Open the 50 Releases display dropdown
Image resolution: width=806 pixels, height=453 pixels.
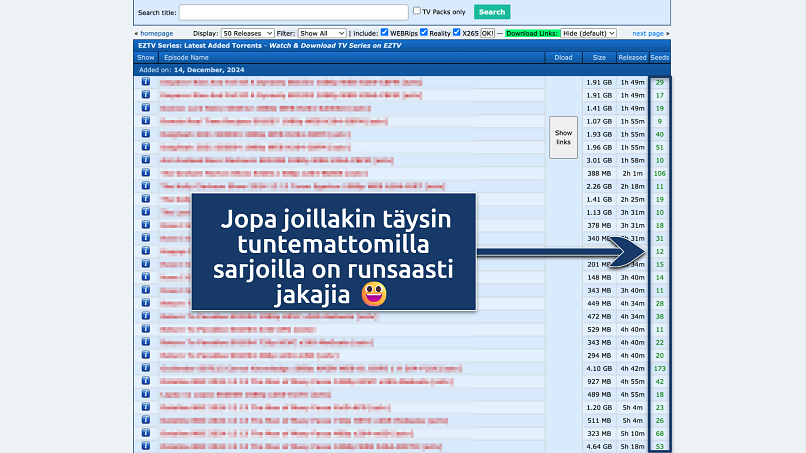(246, 33)
